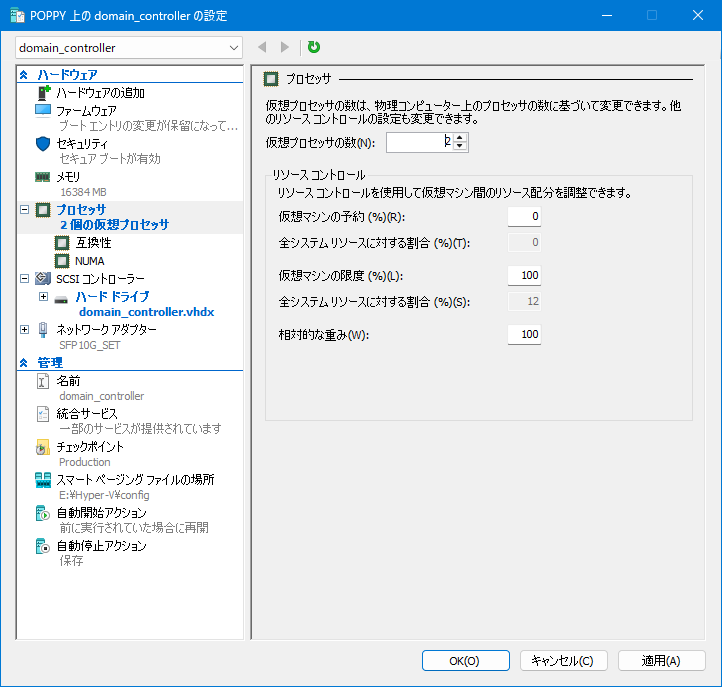Click the 統合サービス icon

click(x=43, y=414)
